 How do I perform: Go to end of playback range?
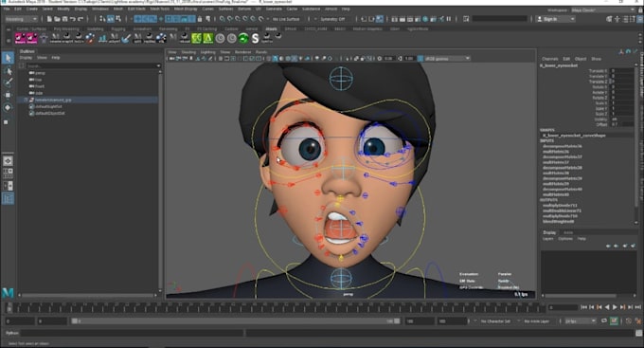637,307
